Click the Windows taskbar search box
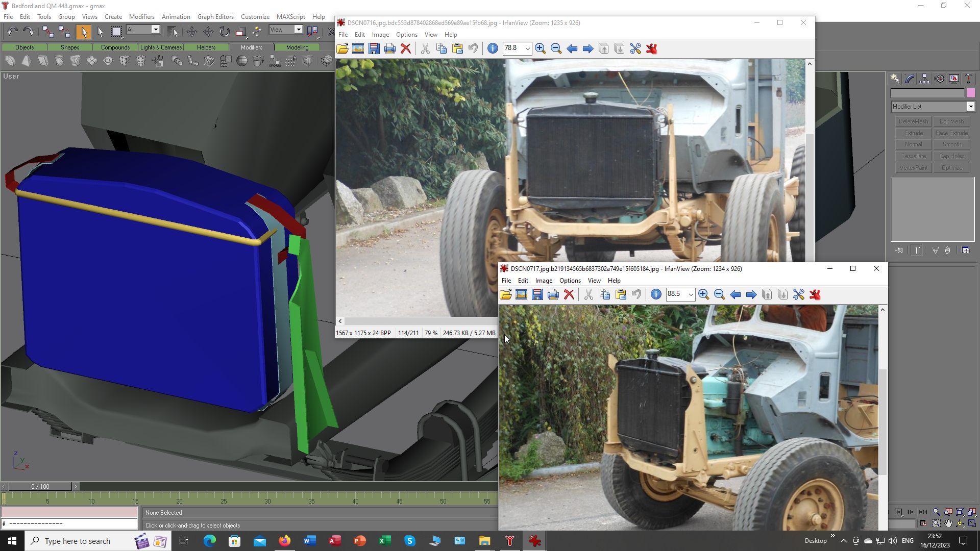 [x=78, y=541]
